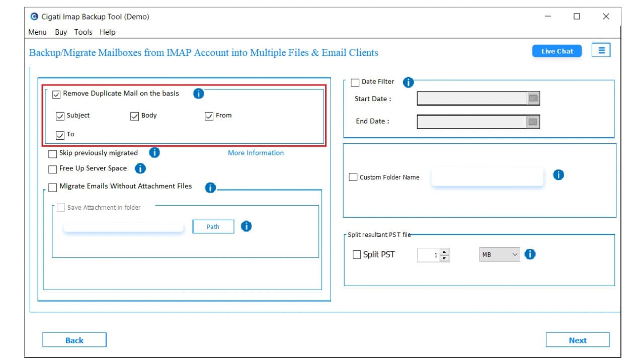Open the hamburger menu icon beside Live Chat
The width and height of the screenshot is (644, 362).
(x=601, y=50)
